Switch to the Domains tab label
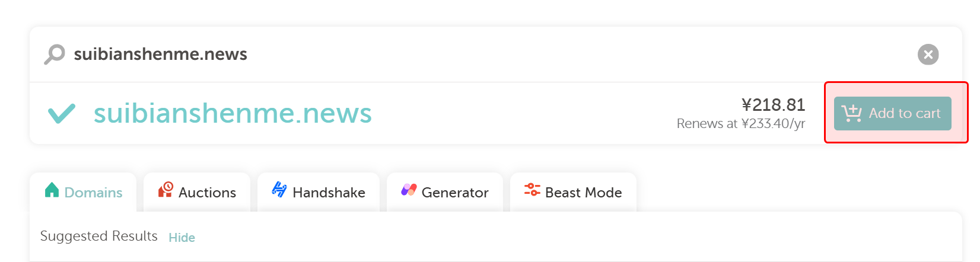 tap(93, 193)
